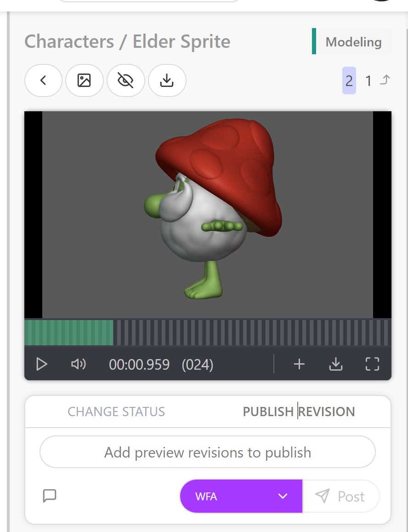Screen dimensions: 408x532
Task: Play the Elder Sprite preview video
Action: click(x=42, y=364)
